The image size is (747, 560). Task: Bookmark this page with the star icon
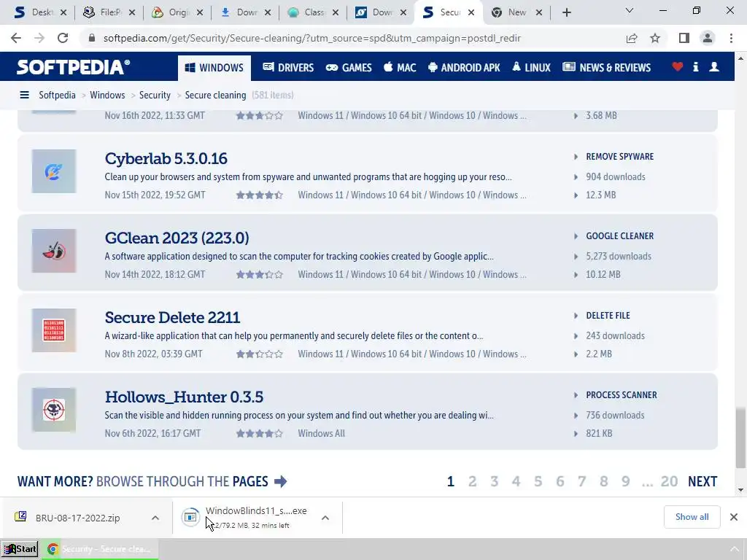click(655, 38)
